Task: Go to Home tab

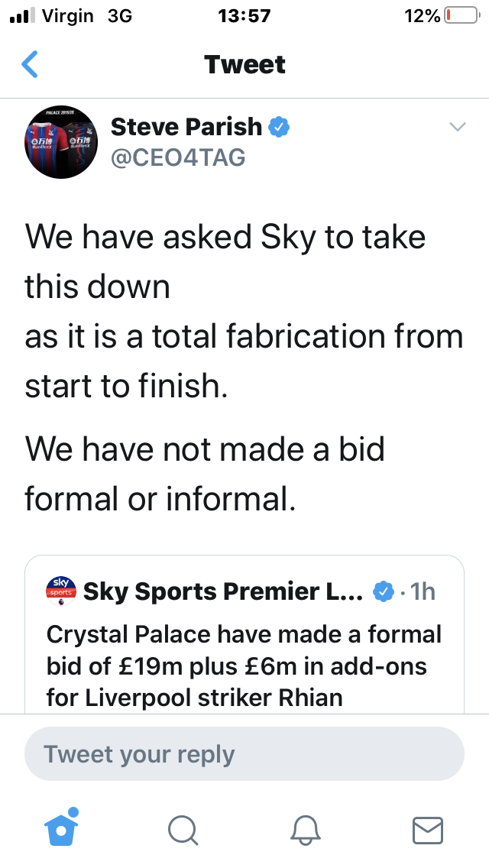Action: click(61, 828)
